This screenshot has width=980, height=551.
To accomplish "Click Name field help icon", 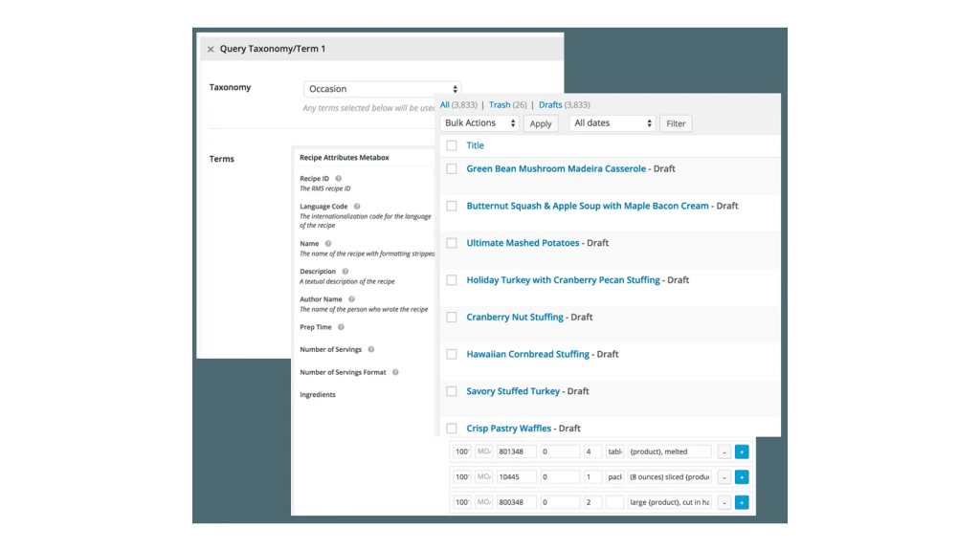I will tap(328, 244).
